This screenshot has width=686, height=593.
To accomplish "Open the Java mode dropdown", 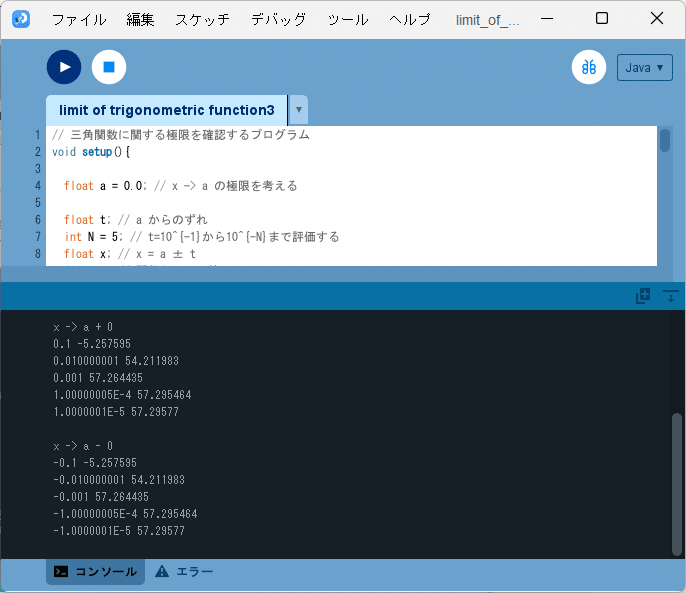I will coord(644,67).
